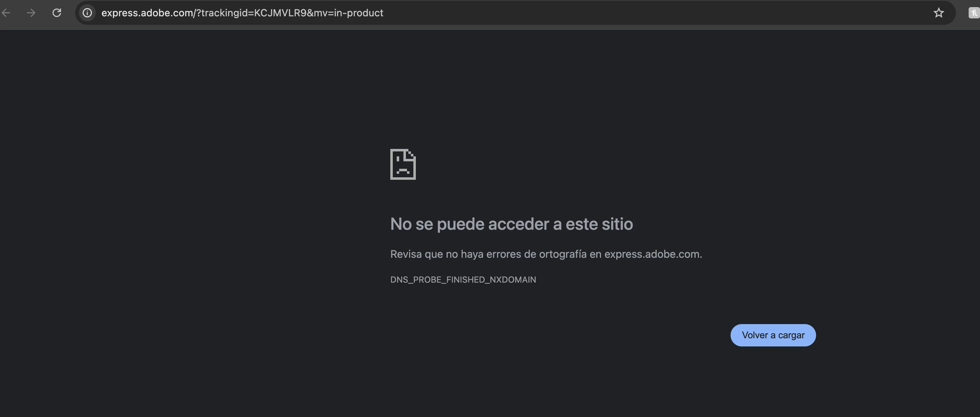980x417 pixels.
Task: Reload the page using the toolbar refresh icon
Action: click(x=57, y=13)
